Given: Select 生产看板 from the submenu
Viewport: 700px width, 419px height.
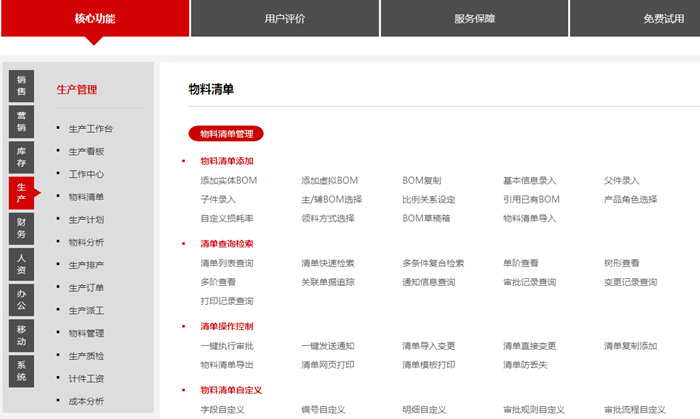Looking at the screenshot, I should [x=86, y=152].
